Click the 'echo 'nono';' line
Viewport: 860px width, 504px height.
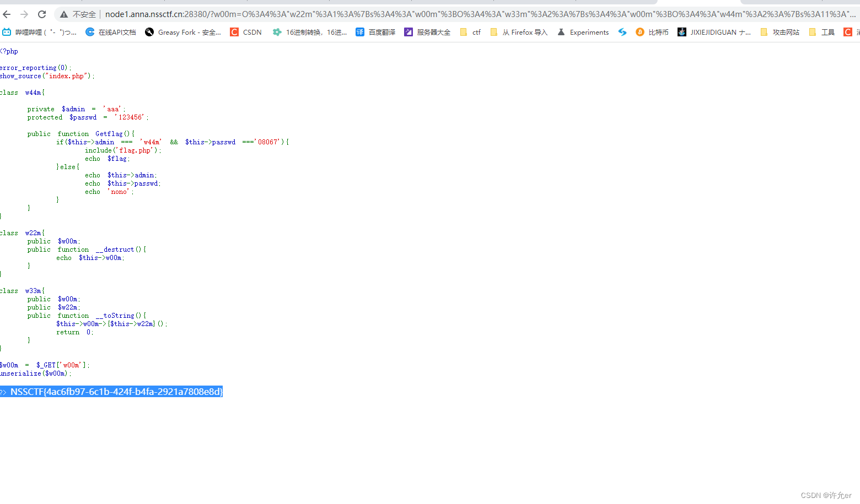[x=109, y=192]
